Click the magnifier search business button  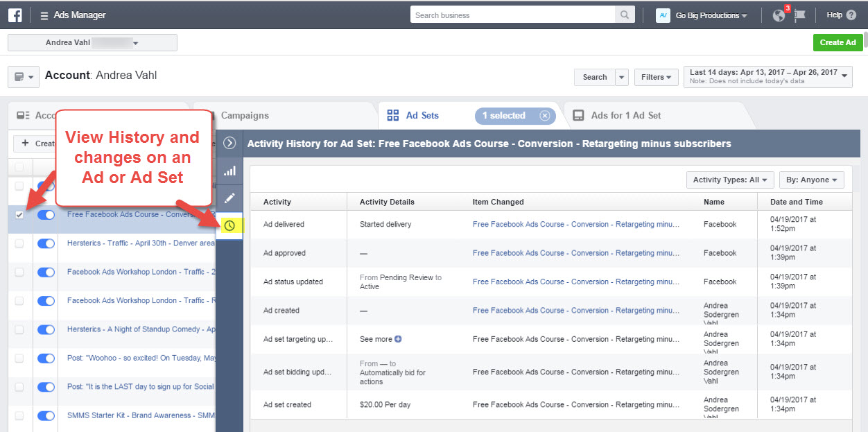point(625,15)
